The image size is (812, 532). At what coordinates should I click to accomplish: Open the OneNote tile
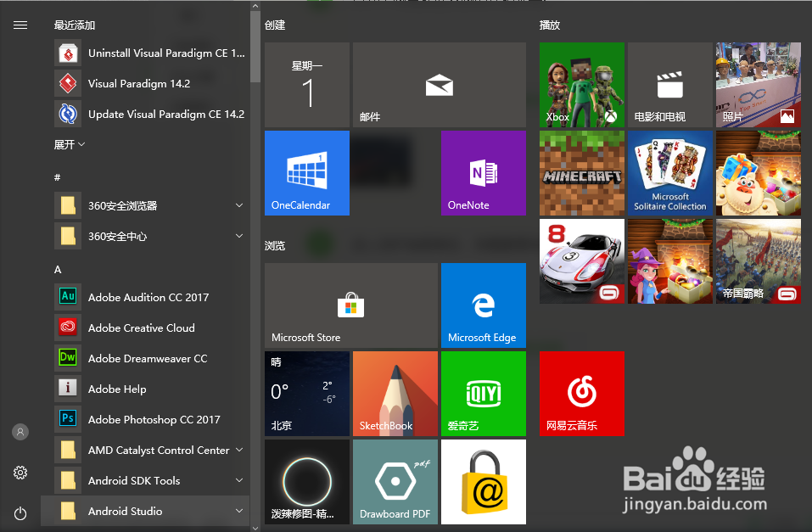484,173
